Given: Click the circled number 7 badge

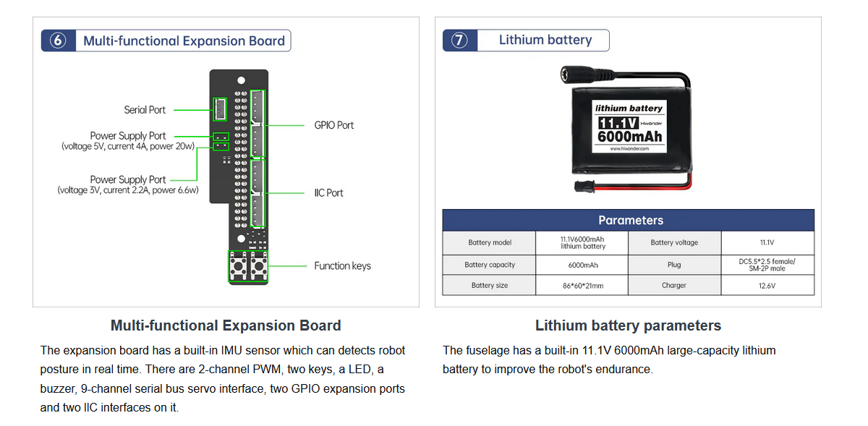Looking at the screenshot, I should tap(460, 41).
